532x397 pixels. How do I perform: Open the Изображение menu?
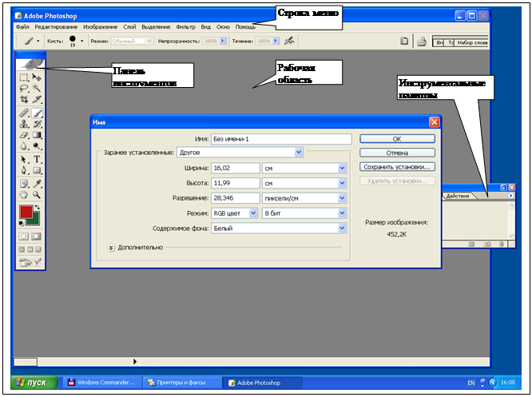(100, 27)
